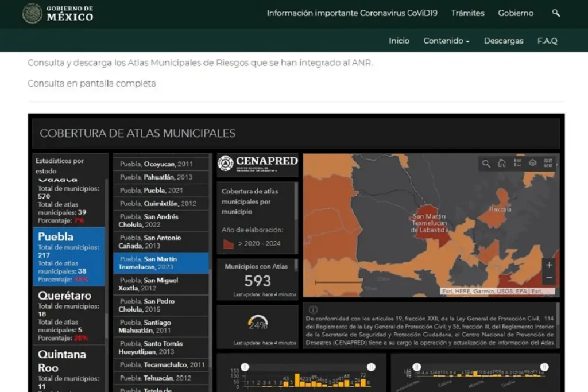
Task: Open the map legend list icon
Action: coord(517,164)
